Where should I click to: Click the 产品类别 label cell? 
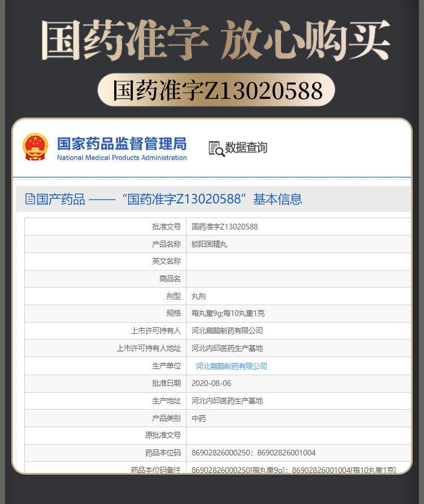(x=106, y=418)
